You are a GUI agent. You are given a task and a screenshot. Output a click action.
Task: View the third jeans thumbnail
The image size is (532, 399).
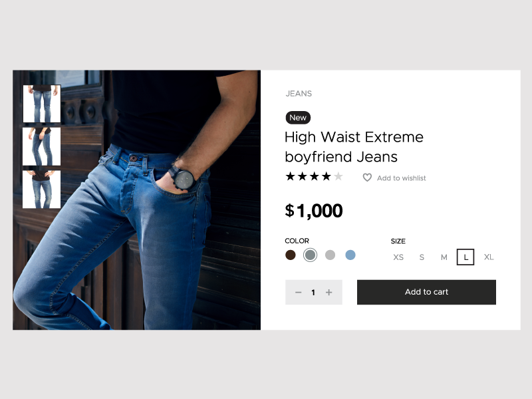point(42,190)
